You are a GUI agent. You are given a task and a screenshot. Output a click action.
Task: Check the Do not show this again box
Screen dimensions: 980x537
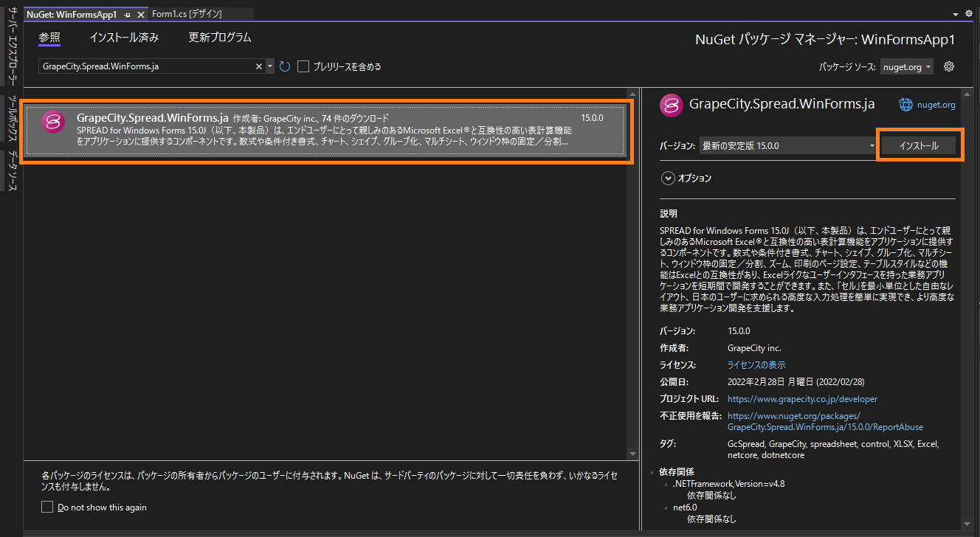pos(47,507)
